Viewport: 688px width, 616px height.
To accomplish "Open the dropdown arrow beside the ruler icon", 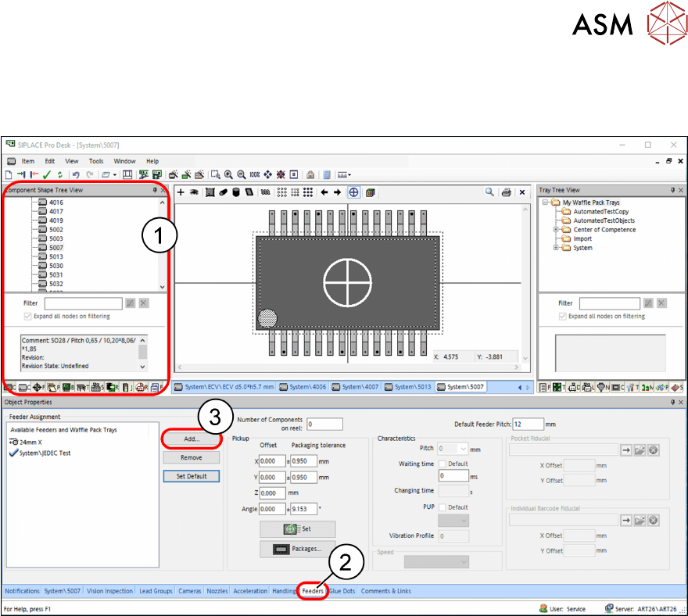I will pos(349,175).
